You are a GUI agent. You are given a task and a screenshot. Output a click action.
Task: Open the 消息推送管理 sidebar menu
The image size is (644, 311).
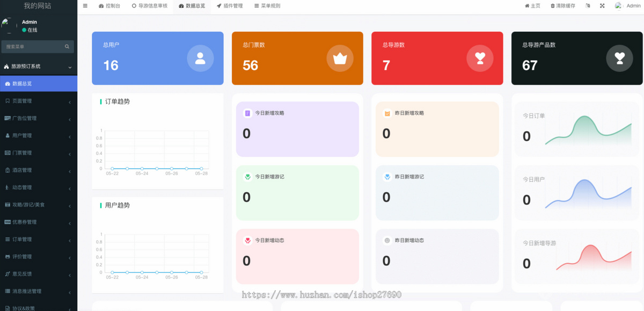[39, 291]
